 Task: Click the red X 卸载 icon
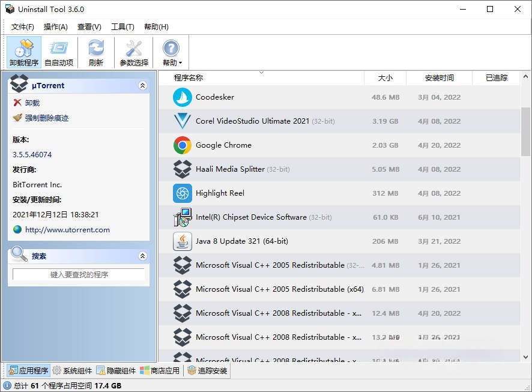(17, 103)
